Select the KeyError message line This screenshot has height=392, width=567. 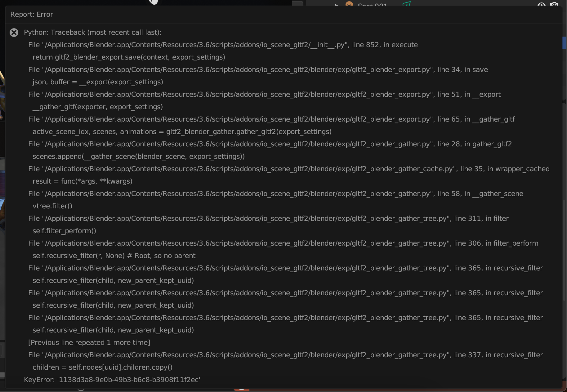(x=112, y=379)
